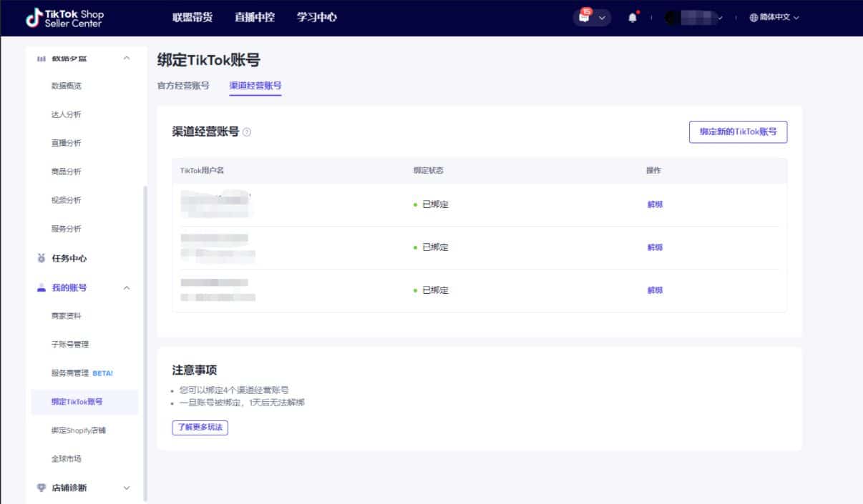The height and width of the screenshot is (504, 863).
Task: Open the account profile dropdown
Action: [693, 18]
